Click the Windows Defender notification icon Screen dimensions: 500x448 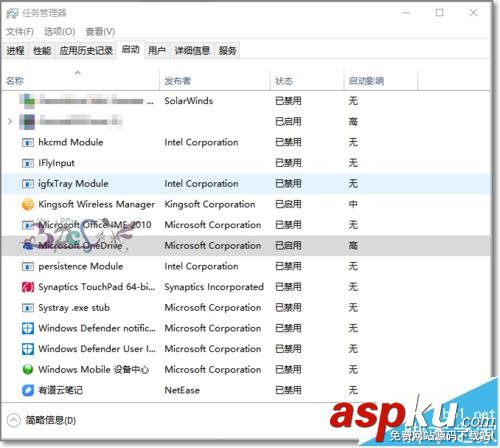[x=28, y=328]
